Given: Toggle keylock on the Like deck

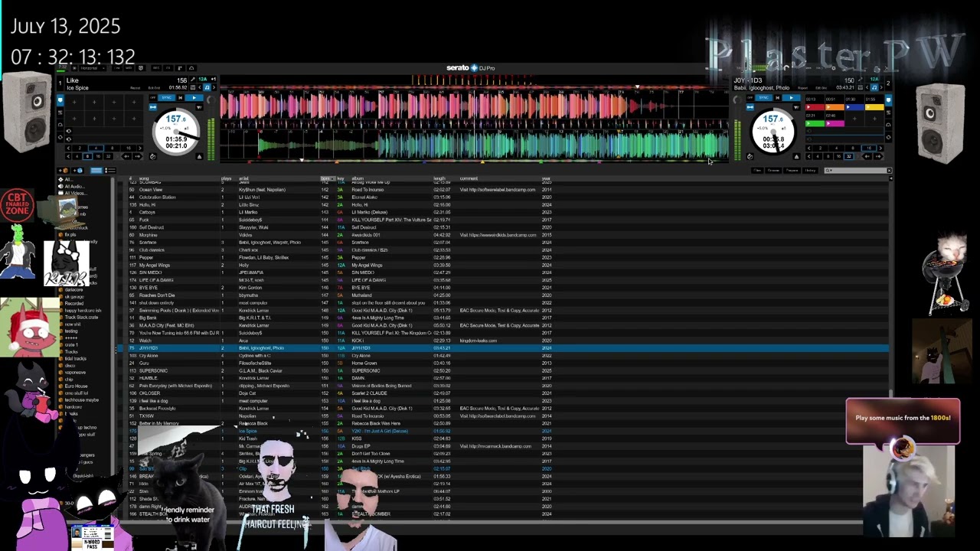Looking at the screenshot, I should [153, 107].
